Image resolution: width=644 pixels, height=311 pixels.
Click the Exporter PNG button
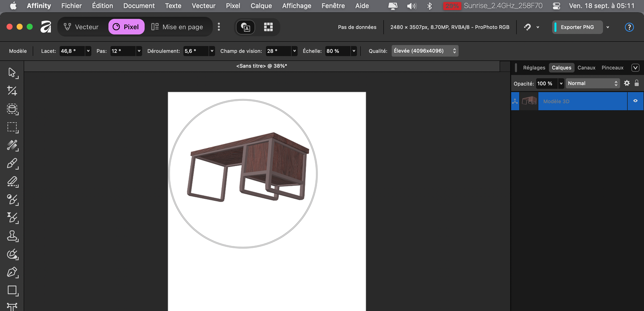577,27
